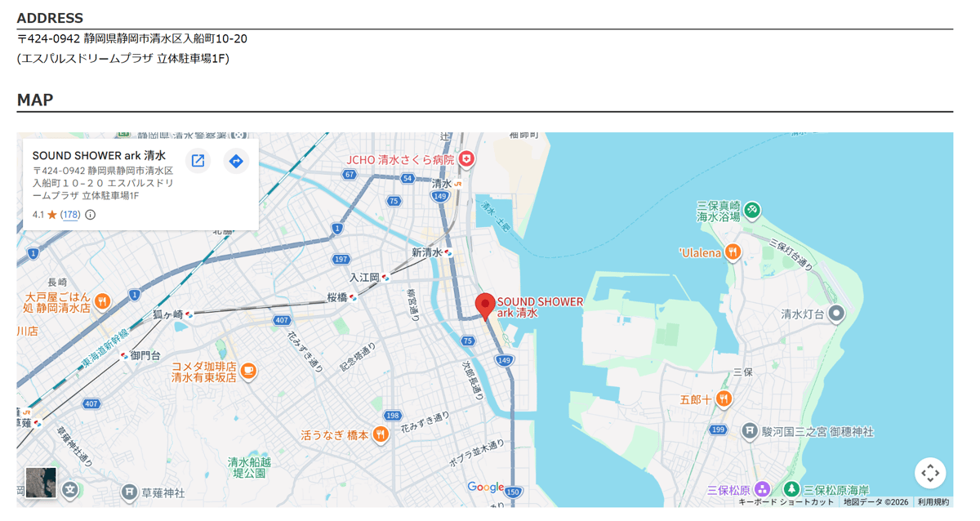Screen dimensions: 980x521
Task: Select the 三保松原海岸 green marker
Action: tap(791, 489)
